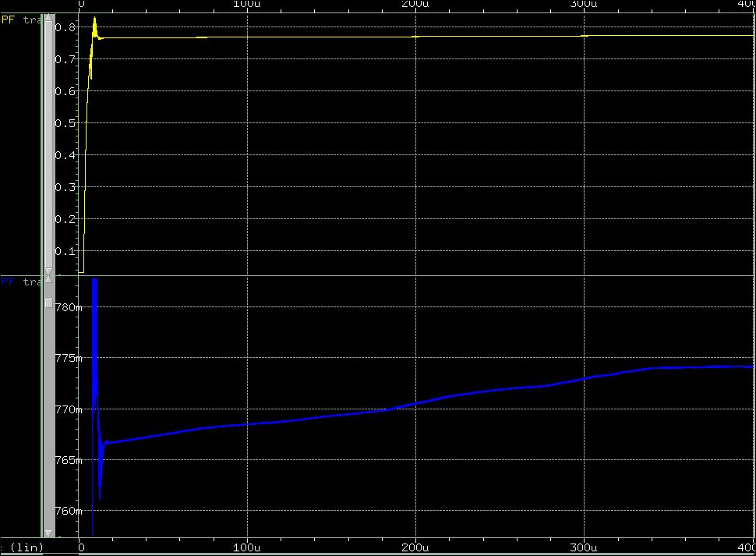Click the 200u label on top axis
Viewport: 756px width, 556px height.
[x=415, y=5]
